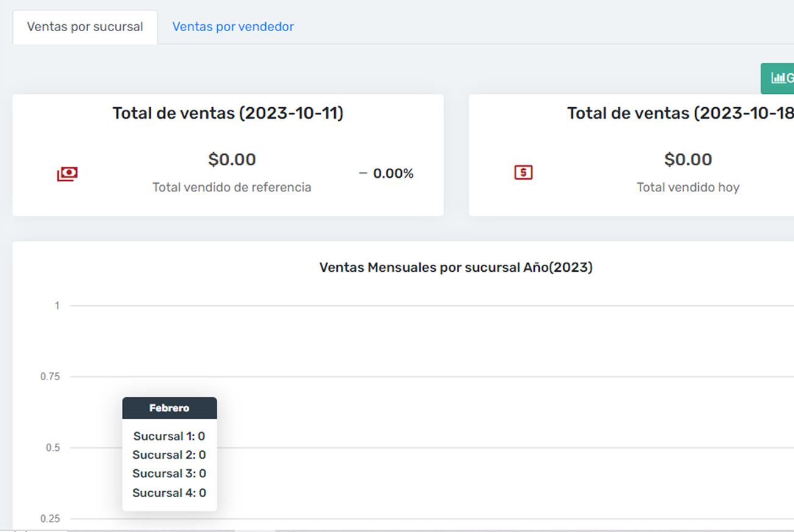Click the Total vendido de referencia label
The height and width of the screenshot is (532, 794).
pos(232,188)
